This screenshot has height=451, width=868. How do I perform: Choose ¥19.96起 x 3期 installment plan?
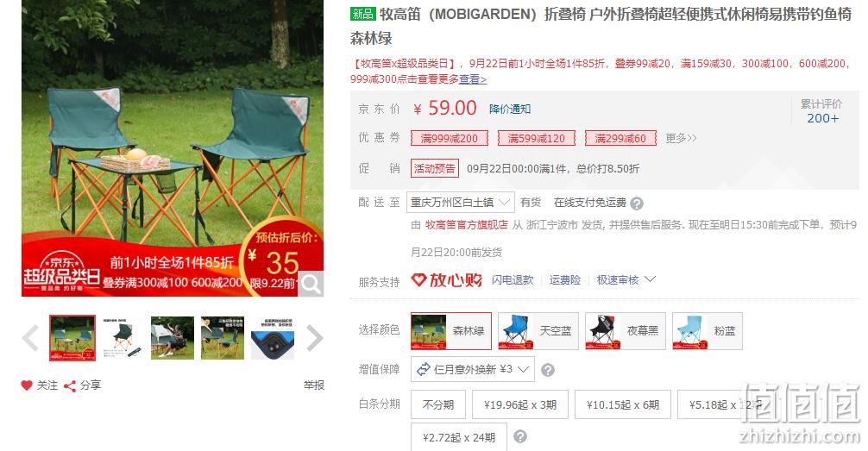pos(520,404)
